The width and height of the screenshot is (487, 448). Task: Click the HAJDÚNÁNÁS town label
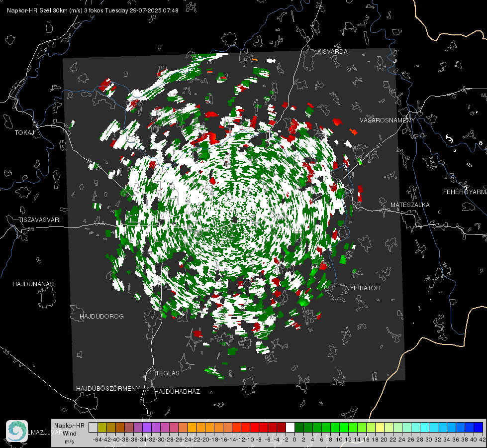point(33,284)
